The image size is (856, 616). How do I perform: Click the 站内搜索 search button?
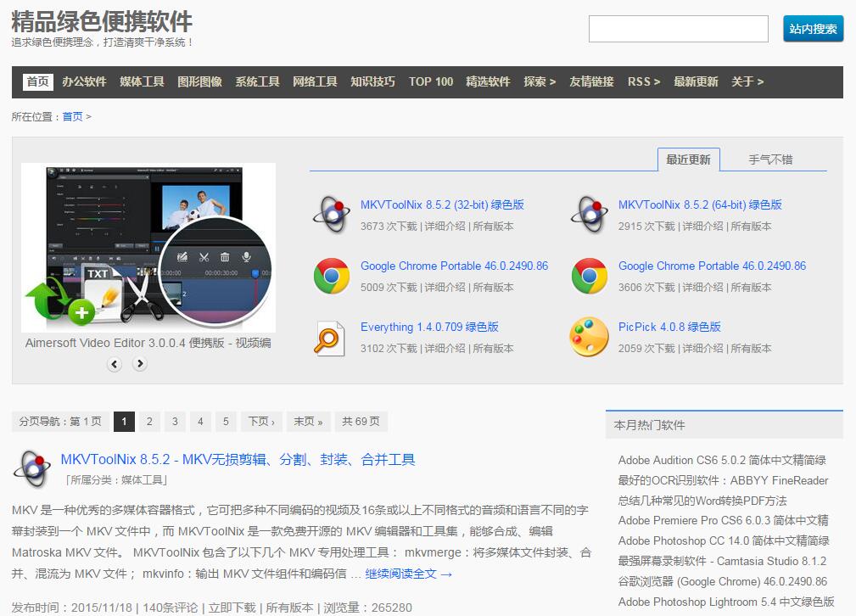click(812, 28)
